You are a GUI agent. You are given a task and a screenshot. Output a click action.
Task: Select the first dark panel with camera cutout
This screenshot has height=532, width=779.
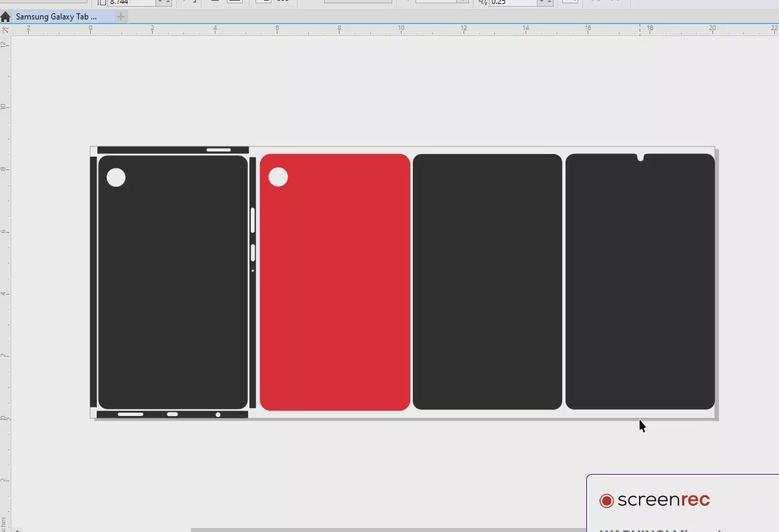point(173,293)
